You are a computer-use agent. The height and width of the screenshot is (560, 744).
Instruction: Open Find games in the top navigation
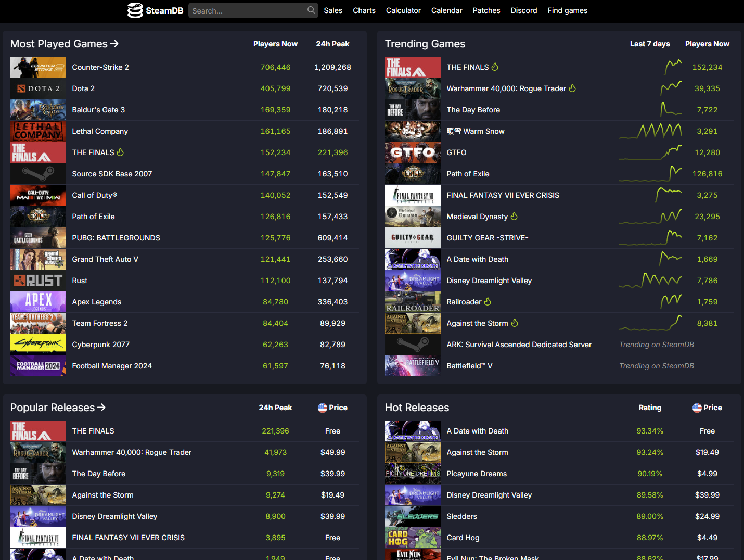tap(568, 10)
